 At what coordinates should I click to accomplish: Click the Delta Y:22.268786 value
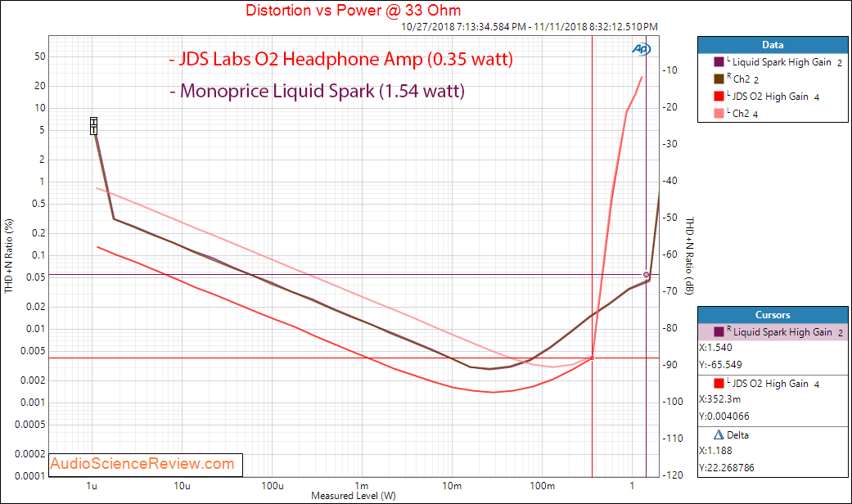(727, 468)
